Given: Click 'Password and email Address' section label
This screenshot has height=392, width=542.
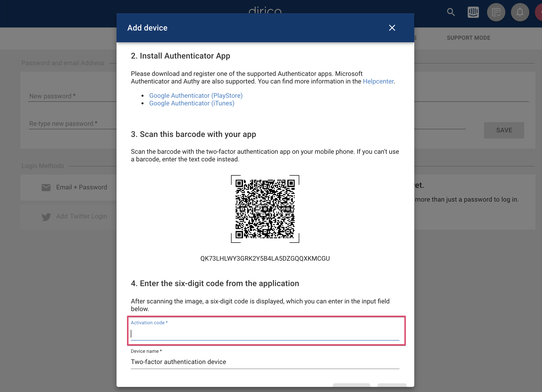Looking at the screenshot, I should tap(63, 63).
